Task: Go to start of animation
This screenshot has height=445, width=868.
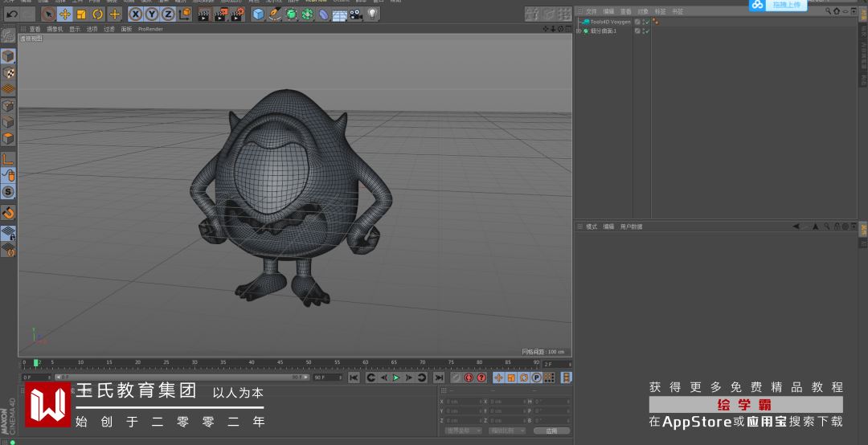Action: (354, 378)
